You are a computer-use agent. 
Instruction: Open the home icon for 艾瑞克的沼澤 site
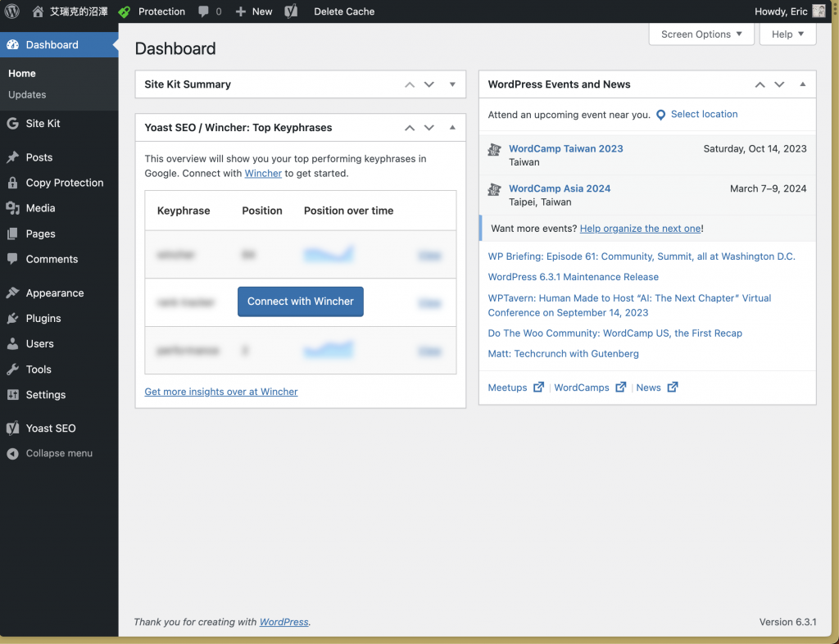[x=38, y=11]
